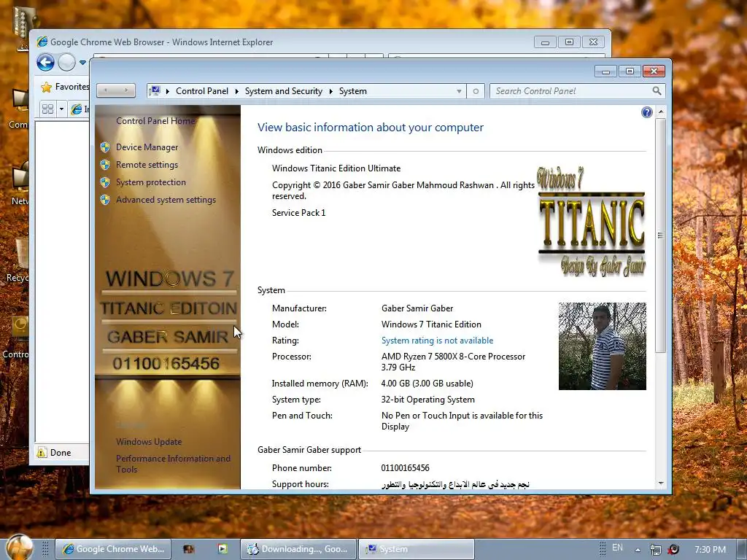Screen dimensions: 747x560
Task: Open the address bar history dropdown
Action: click(x=459, y=91)
